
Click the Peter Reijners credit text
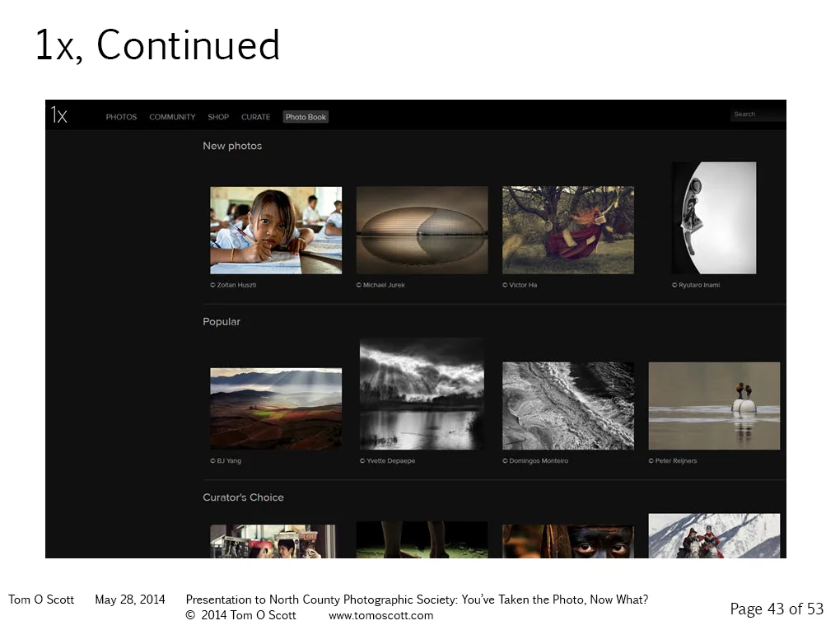(x=672, y=460)
